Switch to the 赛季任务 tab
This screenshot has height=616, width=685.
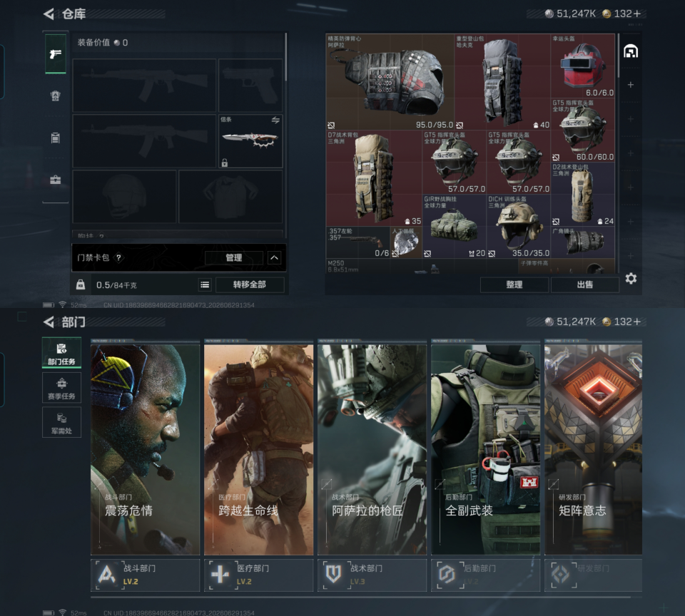point(61,388)
